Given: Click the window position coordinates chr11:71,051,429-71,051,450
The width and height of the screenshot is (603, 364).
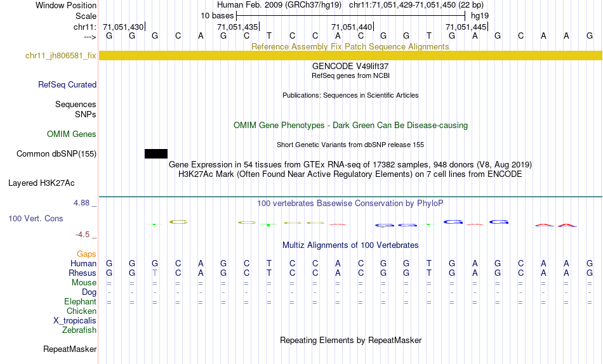Looking at the screenshot, I should pos(402,5).
